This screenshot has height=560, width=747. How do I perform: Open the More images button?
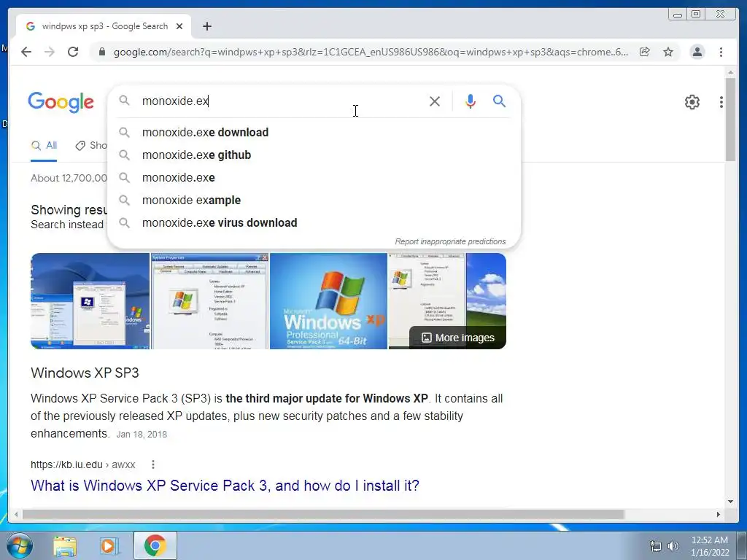click(x=458, y=338)
